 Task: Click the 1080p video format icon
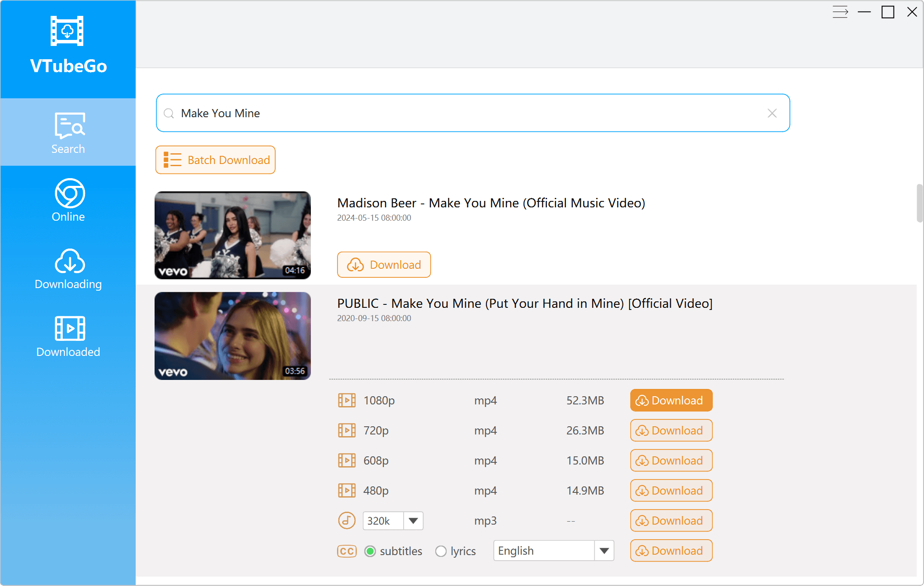click(x=346, y=401)
